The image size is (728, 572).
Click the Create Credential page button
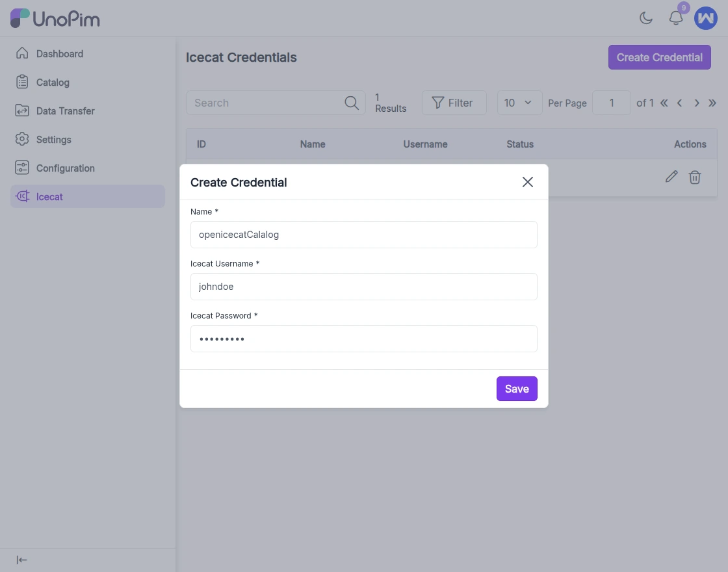pyautogui.click(x=659, y=57)
